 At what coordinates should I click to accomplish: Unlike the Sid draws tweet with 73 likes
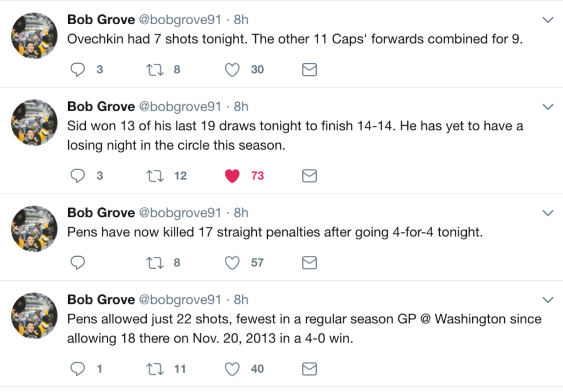click(x=233, y=176)
